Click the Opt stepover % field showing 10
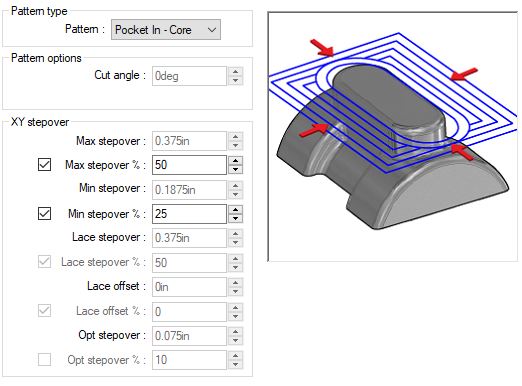Image resolution: width=522 pixels, height=386 pixels. 189,360
